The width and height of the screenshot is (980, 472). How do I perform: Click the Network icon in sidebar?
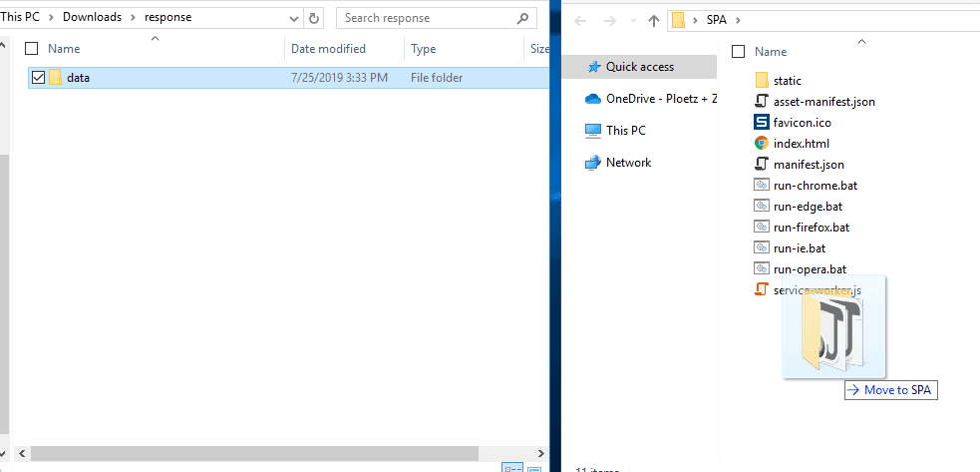pos(592,163)
